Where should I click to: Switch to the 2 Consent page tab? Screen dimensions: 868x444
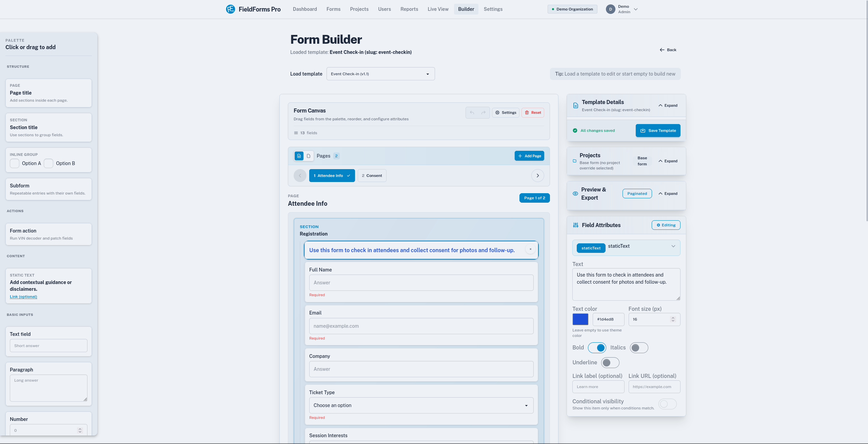click(x=372, y=176)
